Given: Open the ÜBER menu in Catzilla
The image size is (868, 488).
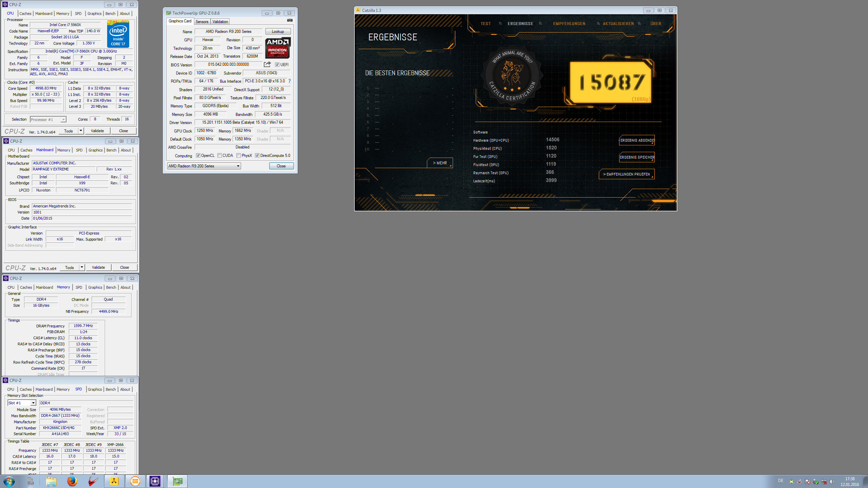Looking at the screenshot, I should pos(656,24).
